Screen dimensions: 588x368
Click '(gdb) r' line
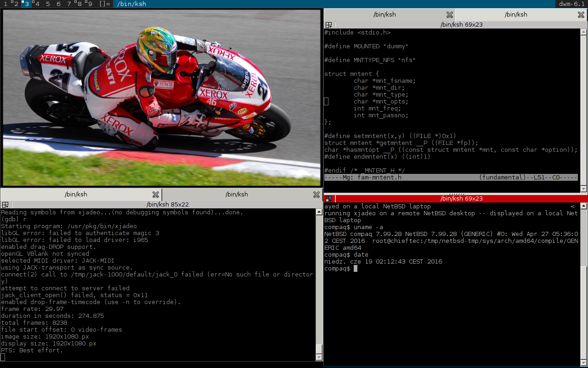pos(14,219)
